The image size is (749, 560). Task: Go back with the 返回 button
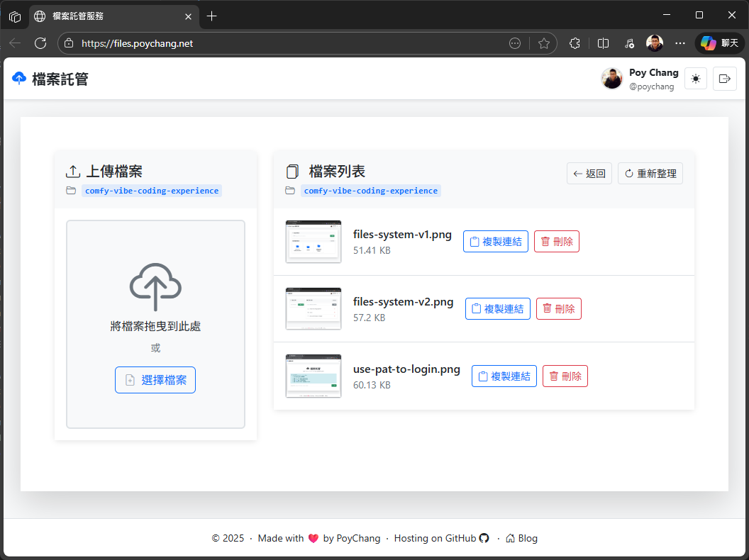coord(589,174)
